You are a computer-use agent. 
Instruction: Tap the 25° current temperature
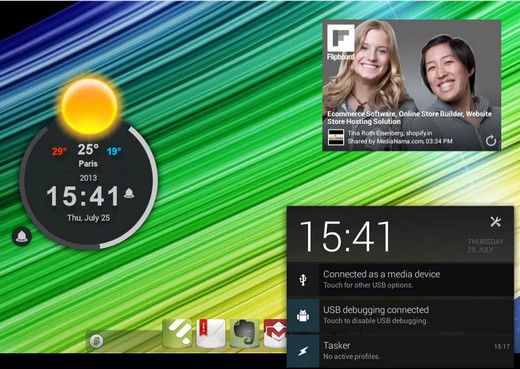[88, 150]
